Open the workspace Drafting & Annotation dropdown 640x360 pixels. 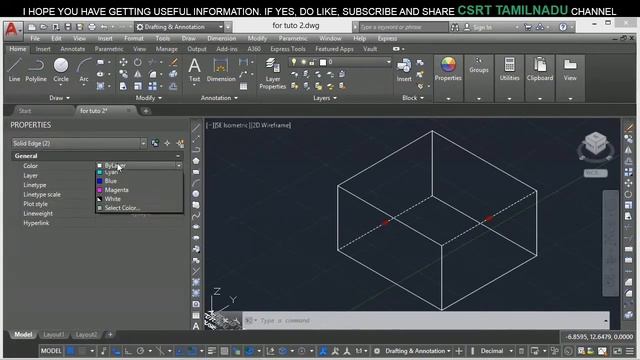tap(180, 27)
